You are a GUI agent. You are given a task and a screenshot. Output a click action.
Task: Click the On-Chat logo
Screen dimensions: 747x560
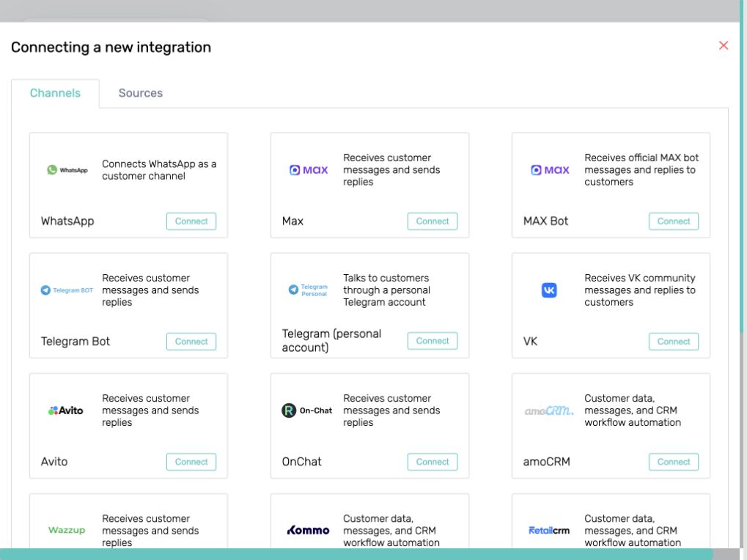(x=307, y=410)
